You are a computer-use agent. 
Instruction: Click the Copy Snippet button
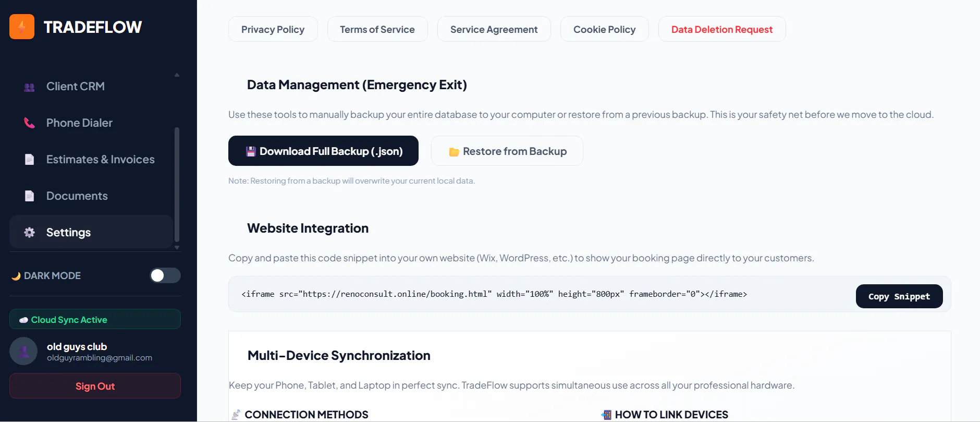[x=899, y=296]
